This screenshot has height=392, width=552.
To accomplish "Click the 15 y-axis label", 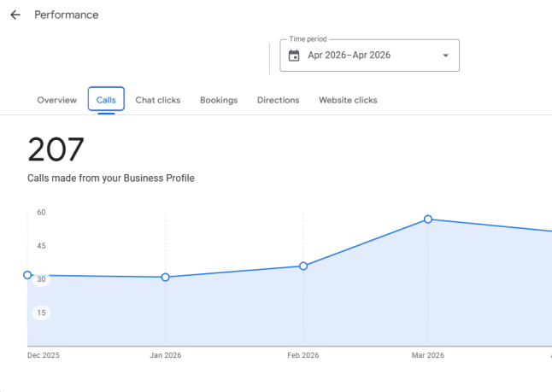I will coord(41,313).
